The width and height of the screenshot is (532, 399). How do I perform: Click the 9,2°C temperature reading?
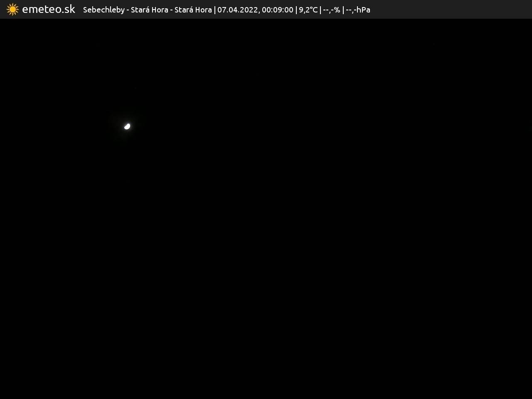point(308,10)
